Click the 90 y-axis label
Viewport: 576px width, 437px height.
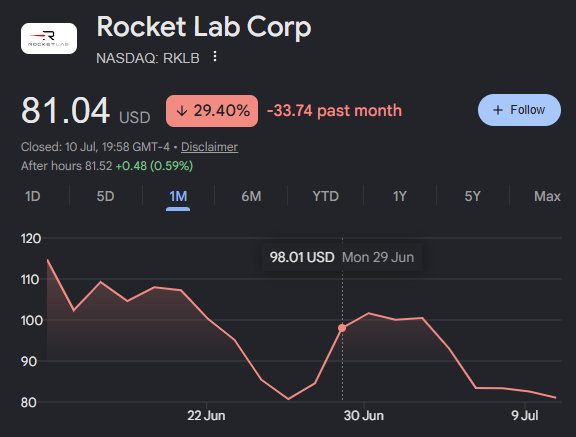(x=29, y=362)
